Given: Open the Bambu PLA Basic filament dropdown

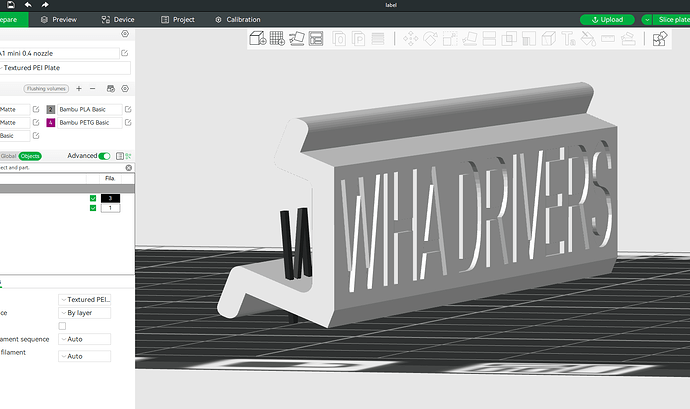Looking at the screenshot, I should point(90,109).
